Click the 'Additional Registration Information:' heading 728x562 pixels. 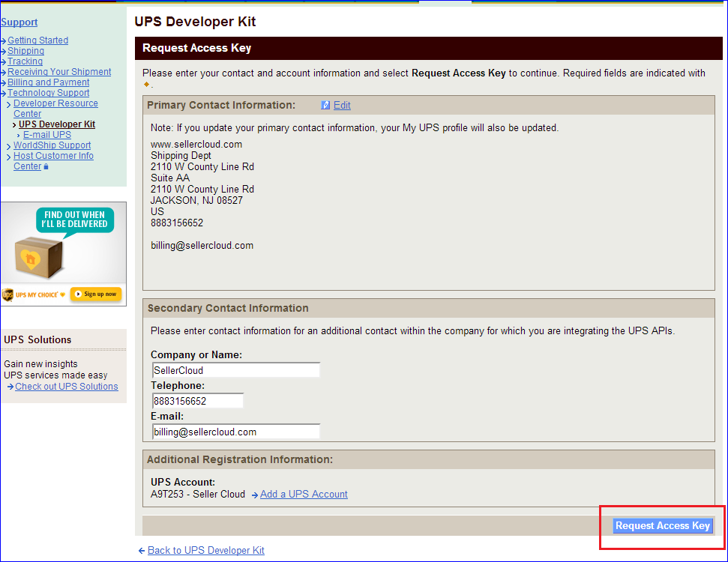coord(240,459)
